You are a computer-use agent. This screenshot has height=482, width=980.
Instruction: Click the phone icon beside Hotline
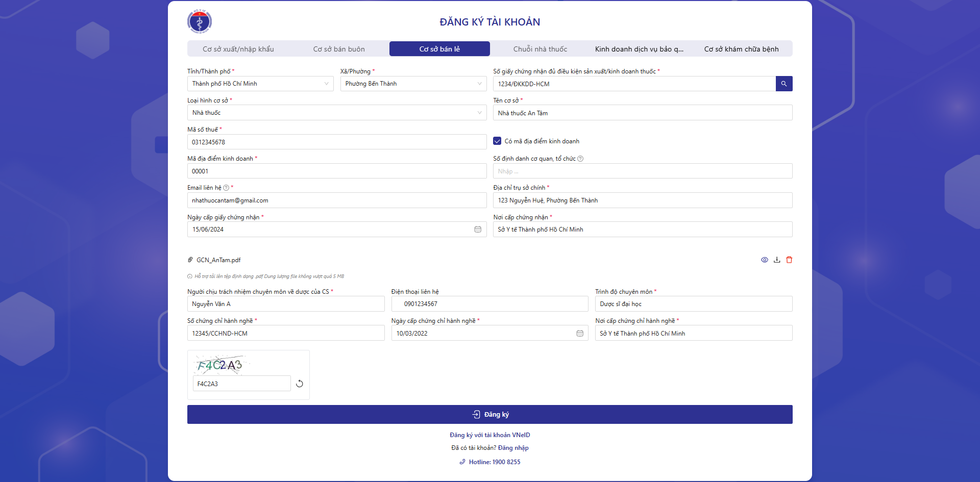(462, 462)
